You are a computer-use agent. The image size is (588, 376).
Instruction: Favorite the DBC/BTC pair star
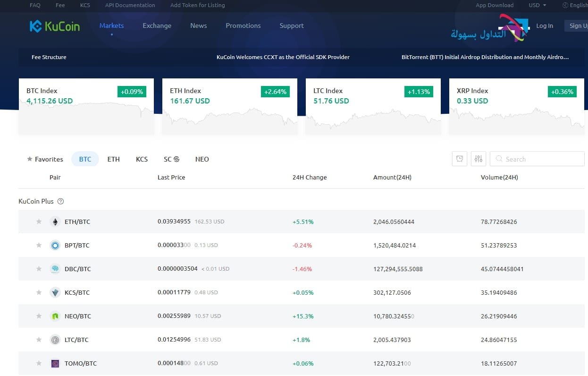tap(39, 269)
